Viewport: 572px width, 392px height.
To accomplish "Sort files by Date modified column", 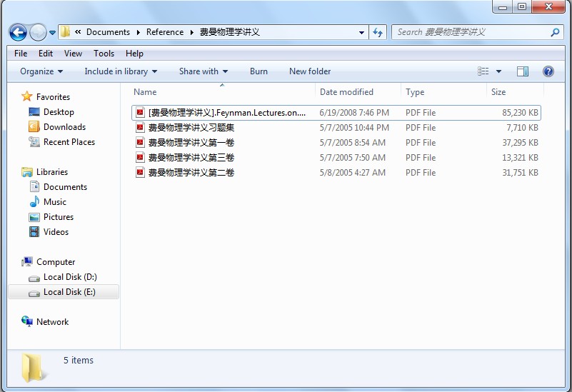I will tap(346, 92).
